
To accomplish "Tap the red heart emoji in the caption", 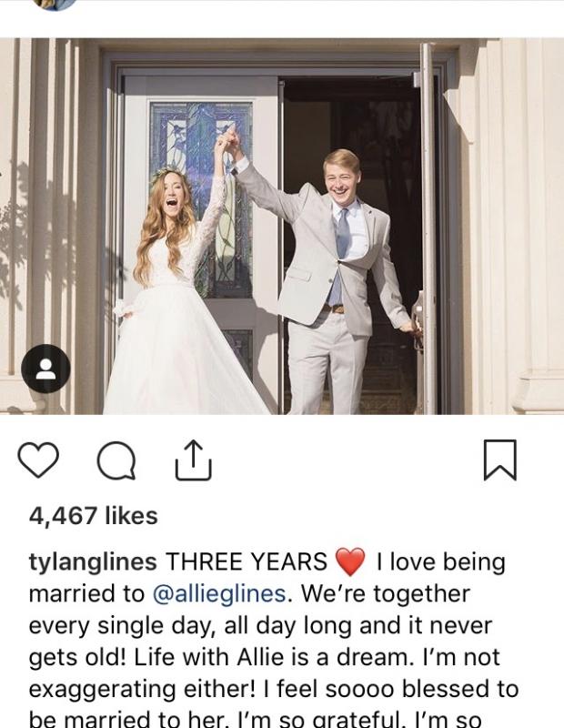I will tap(350, 561).
